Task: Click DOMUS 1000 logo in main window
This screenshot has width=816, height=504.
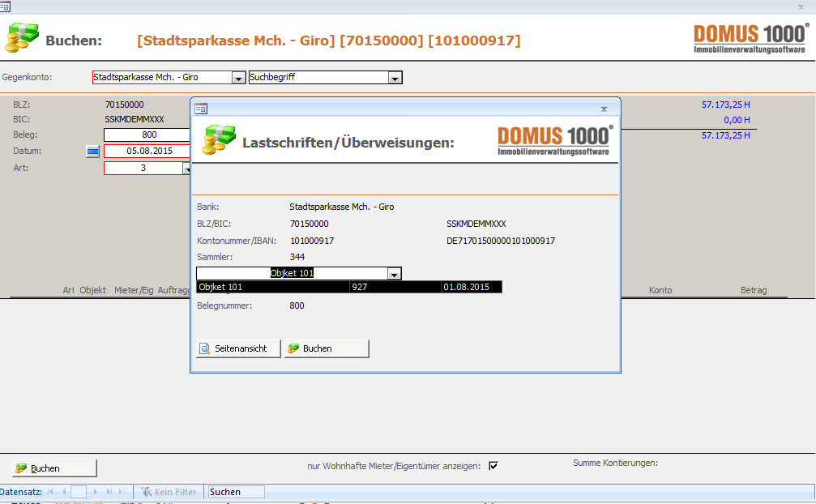Action: pyautogui.click(x=750, y=38)
